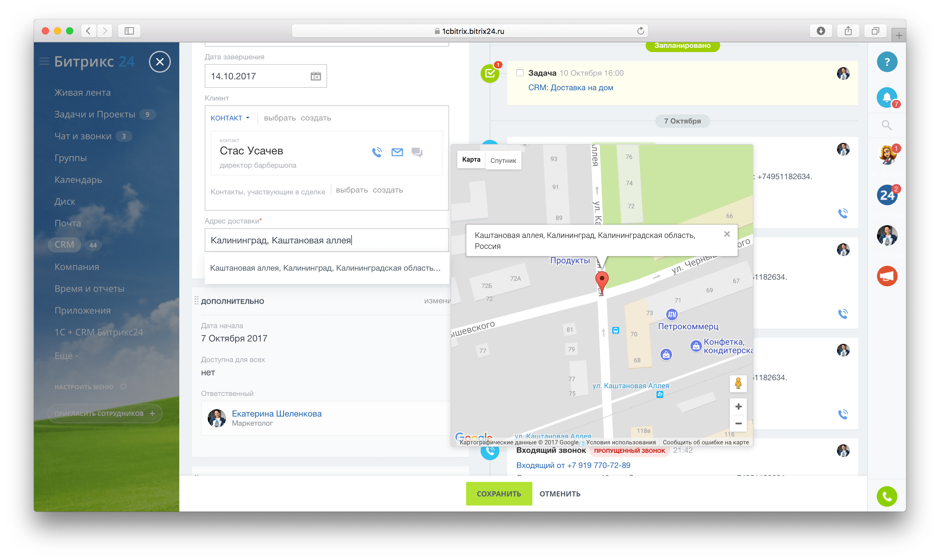Open Диск in sidebar

(65, 202)
